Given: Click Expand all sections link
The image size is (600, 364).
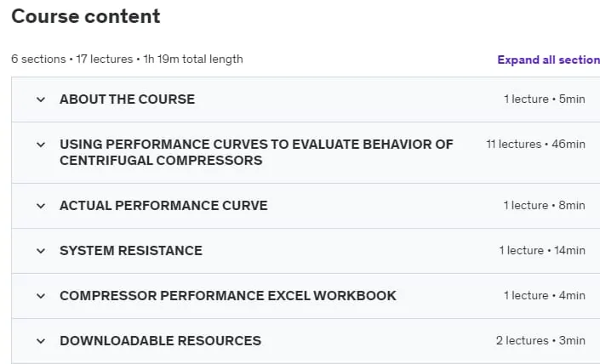Looking at the screenshot, I should point(548,60).
